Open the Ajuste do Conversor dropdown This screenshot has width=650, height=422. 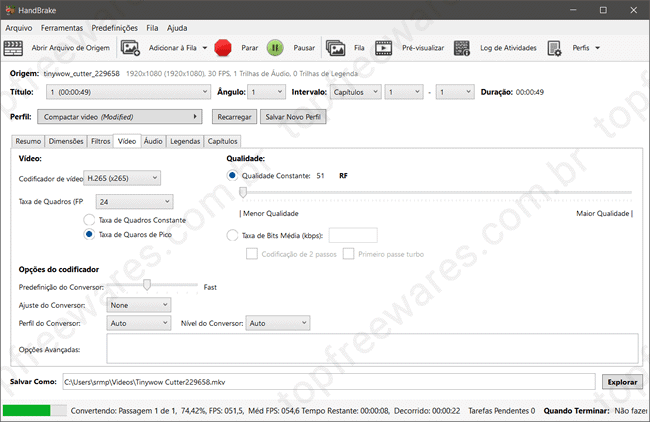coord(138,304)
